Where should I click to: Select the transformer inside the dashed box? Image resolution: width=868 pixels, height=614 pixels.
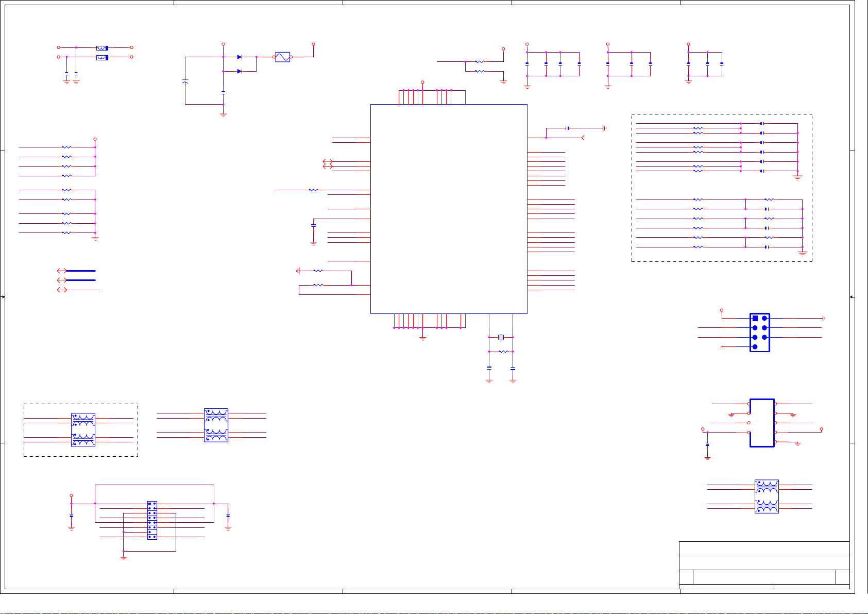[83, 430]
